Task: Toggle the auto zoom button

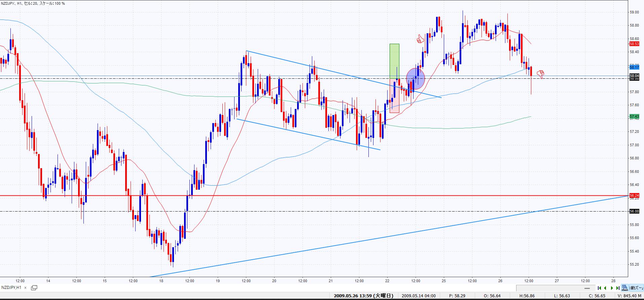Action: coord(636,288)
